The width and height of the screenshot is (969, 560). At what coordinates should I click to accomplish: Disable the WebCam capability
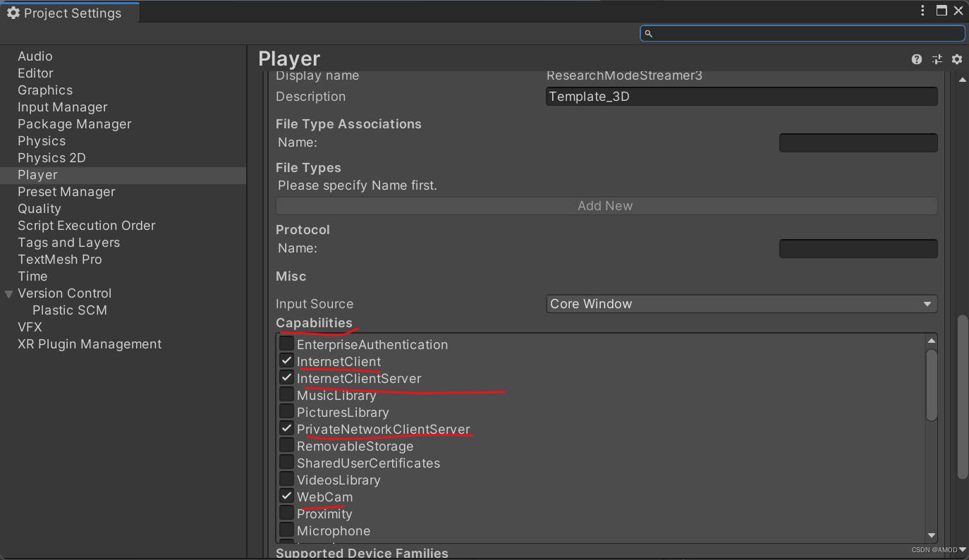click(x=286, y=496)
